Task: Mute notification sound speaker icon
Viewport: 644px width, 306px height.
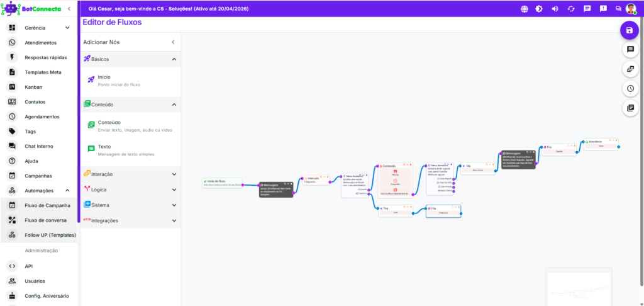Action: 555,9
